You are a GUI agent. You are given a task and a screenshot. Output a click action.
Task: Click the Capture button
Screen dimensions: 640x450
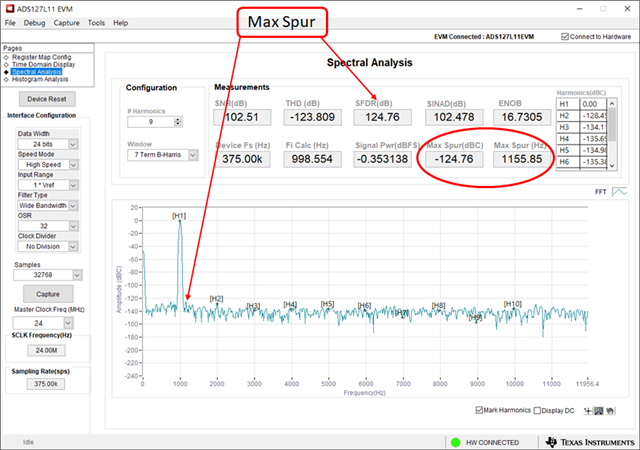click(x=48, y=294)
